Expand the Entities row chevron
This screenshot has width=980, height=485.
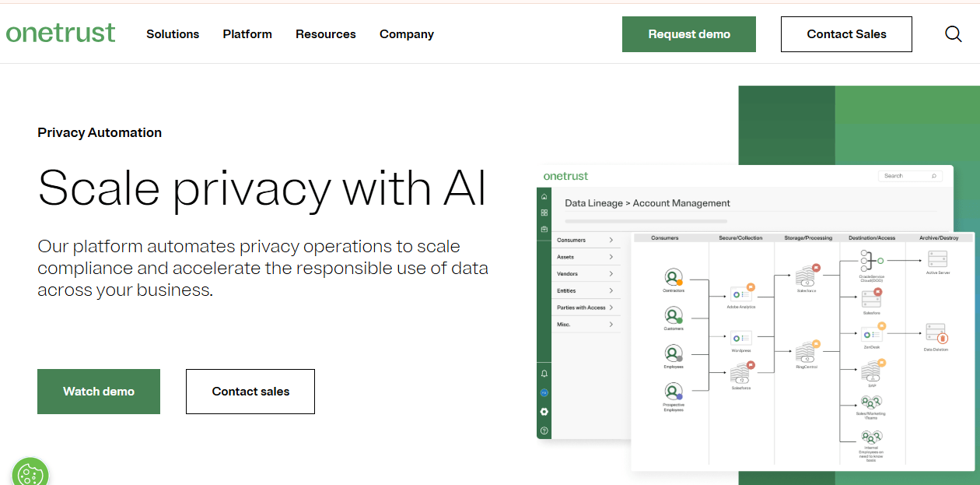(611, 290)
